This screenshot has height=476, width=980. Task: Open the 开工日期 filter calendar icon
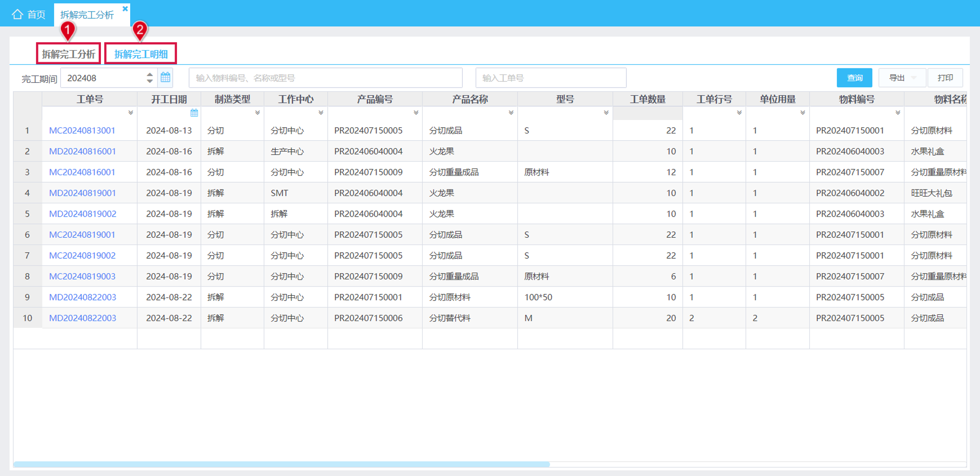(x=194, y=113)
